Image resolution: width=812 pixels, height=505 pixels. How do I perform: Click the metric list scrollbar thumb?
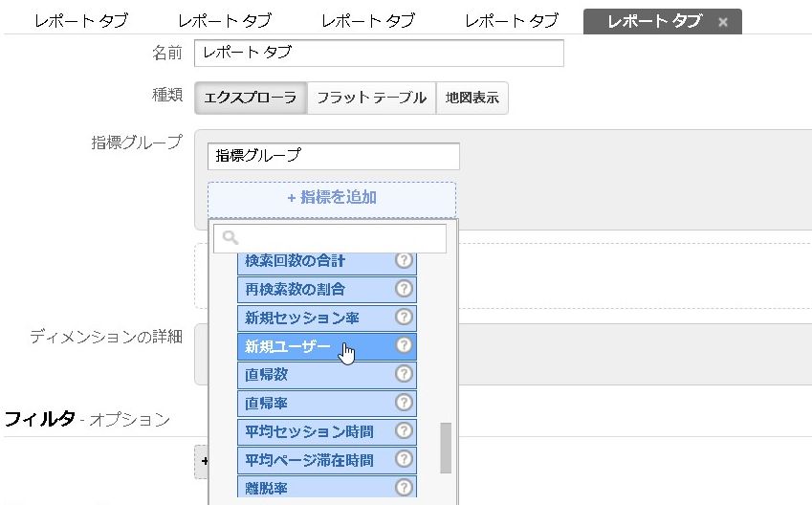445,448
